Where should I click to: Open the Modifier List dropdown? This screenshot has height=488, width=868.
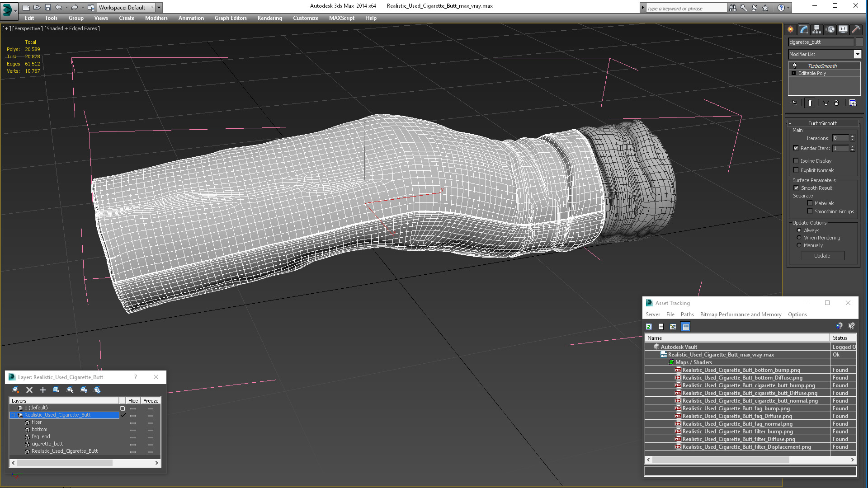coord(825,54)
